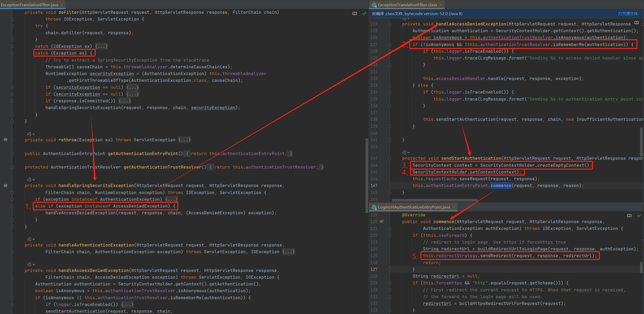Switch to the ExceptionTranslationFilter.class tab
This screenshot has height=314, width=644.
point(407,5)
